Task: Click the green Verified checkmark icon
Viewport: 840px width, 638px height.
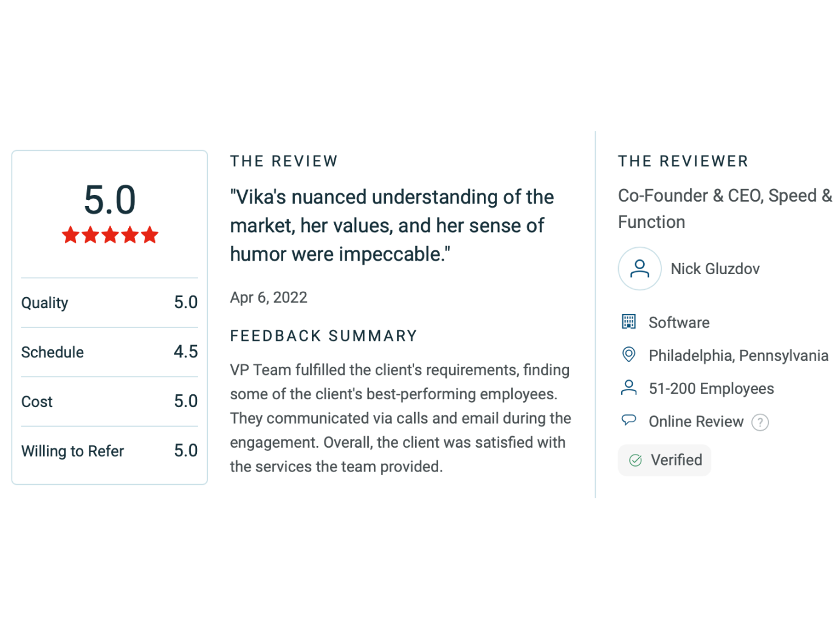Action: (635, 461)
